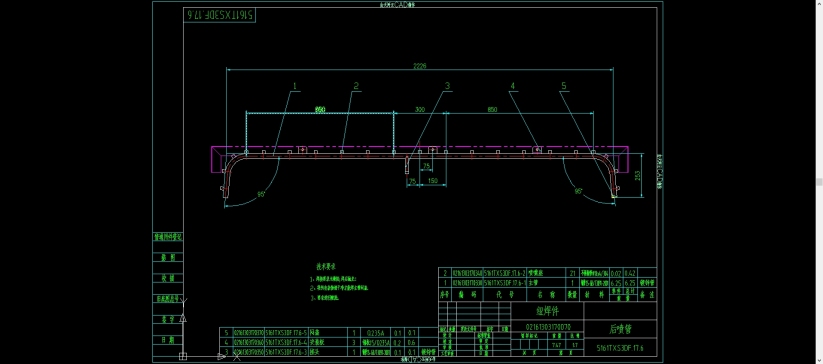This screenshot has height=364, width=823.
Task: Click the 日期 cell in revision column
Action: tap(168, 340)
